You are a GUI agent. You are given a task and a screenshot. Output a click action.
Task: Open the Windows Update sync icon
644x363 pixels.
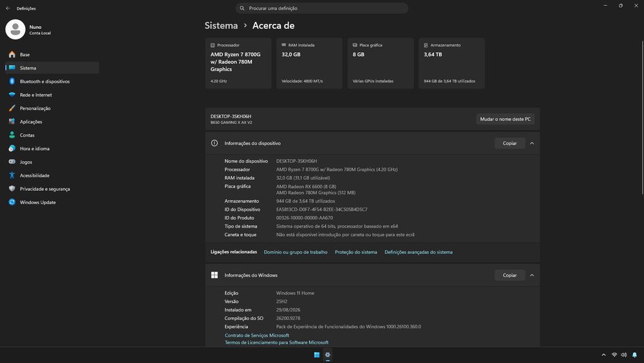[x=12, y=202]
